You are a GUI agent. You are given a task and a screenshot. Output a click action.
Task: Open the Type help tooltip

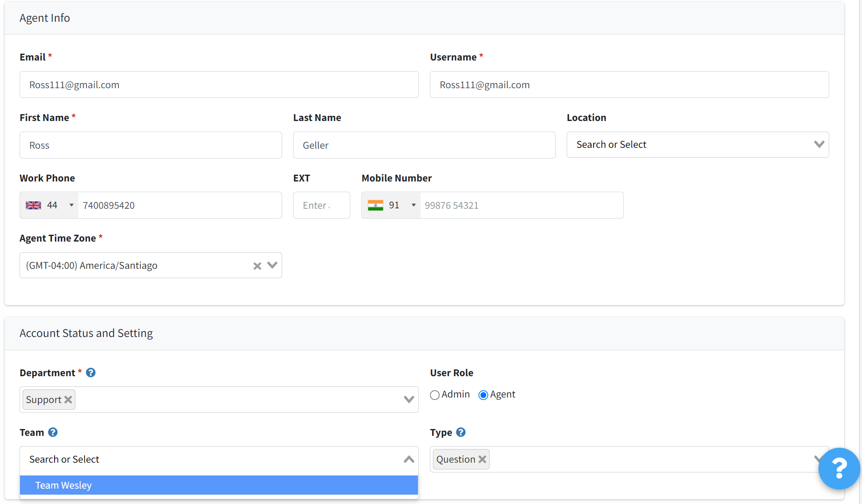pyautogui.click(x=461, y=432)
